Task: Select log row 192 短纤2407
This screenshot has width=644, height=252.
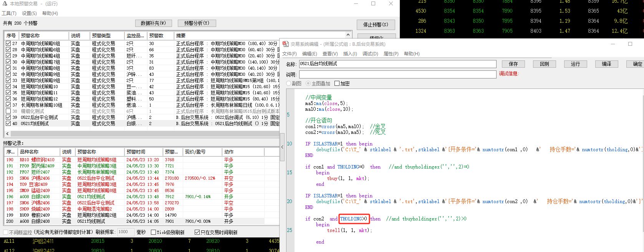Action: pos(142,172)
